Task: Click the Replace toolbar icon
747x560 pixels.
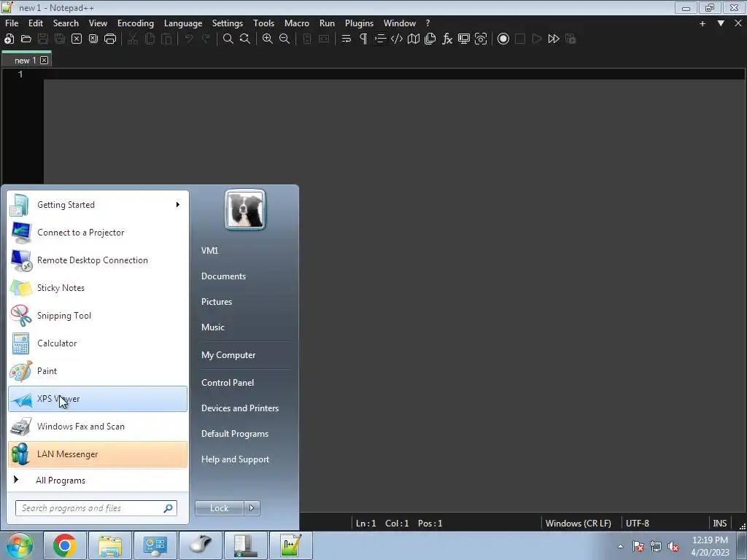Action: pos(245,39)
